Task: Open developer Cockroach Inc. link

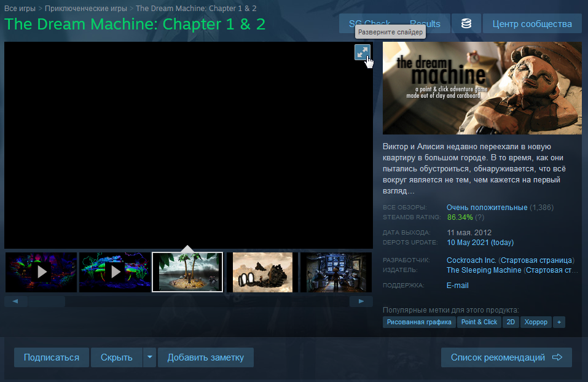Action: 471,260
